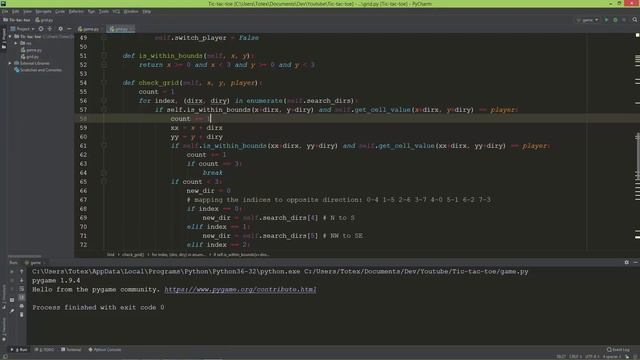The image size is (640, 360).
Task: Open the Event Log
Action: tap(618, 350)
